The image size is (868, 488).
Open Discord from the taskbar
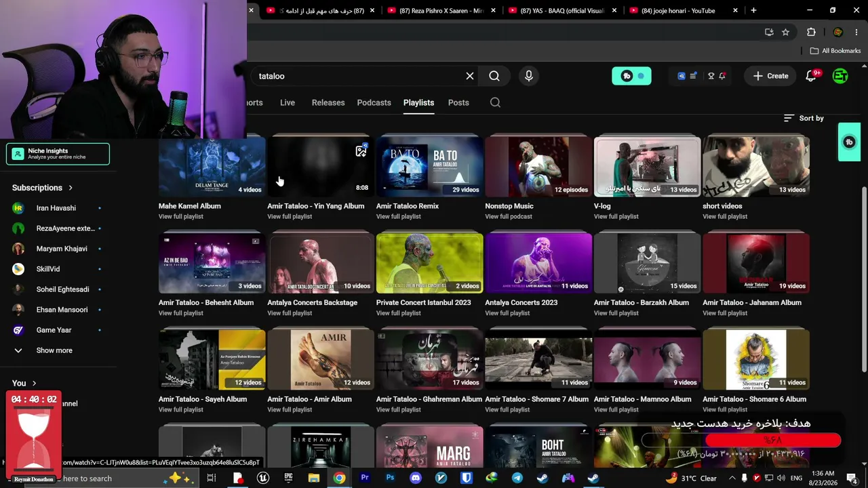click(x=416, y=478)
